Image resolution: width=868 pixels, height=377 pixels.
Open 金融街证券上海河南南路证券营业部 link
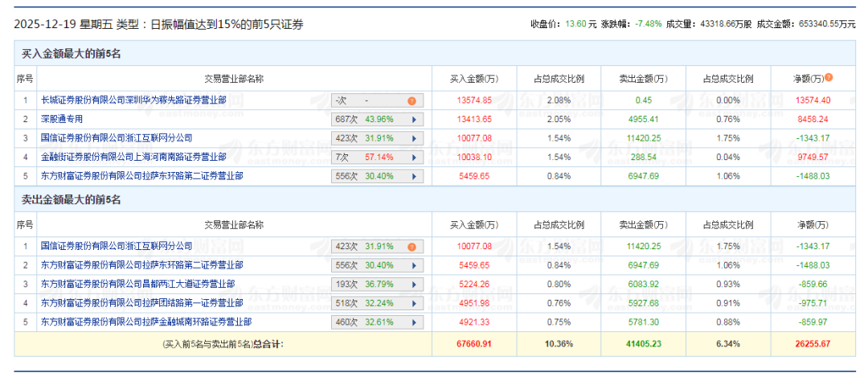(133, 157)
